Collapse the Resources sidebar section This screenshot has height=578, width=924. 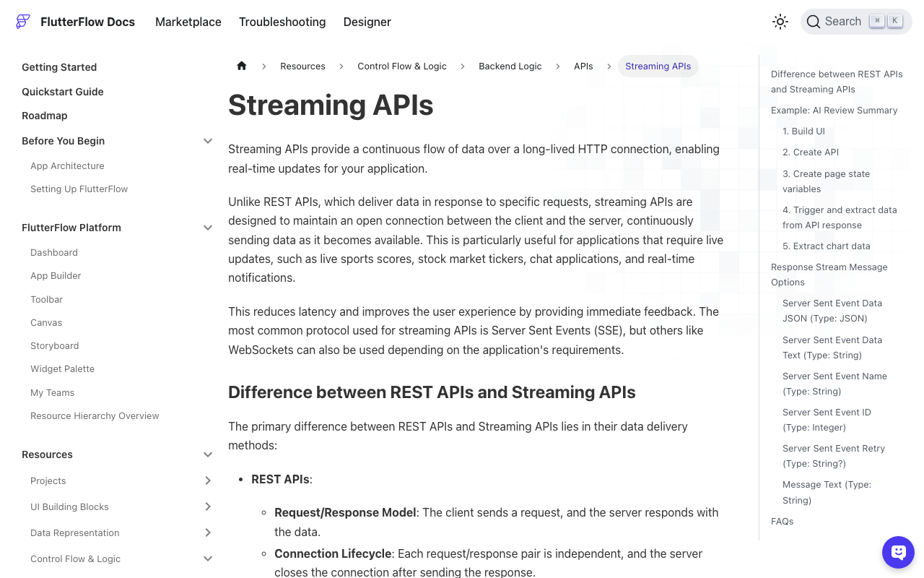coord(208,454)
